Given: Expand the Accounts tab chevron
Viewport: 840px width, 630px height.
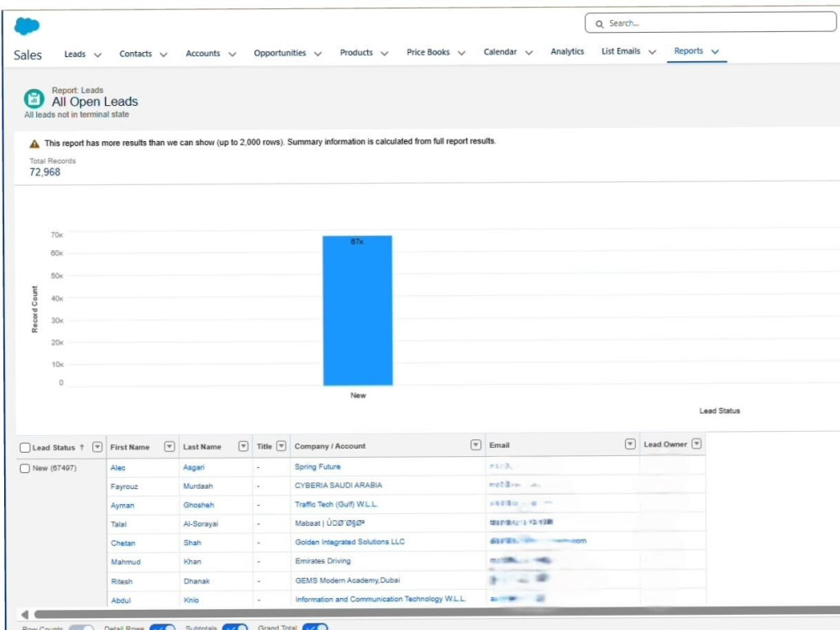Looking at the screenshot, I should click(x=232, y=54).
